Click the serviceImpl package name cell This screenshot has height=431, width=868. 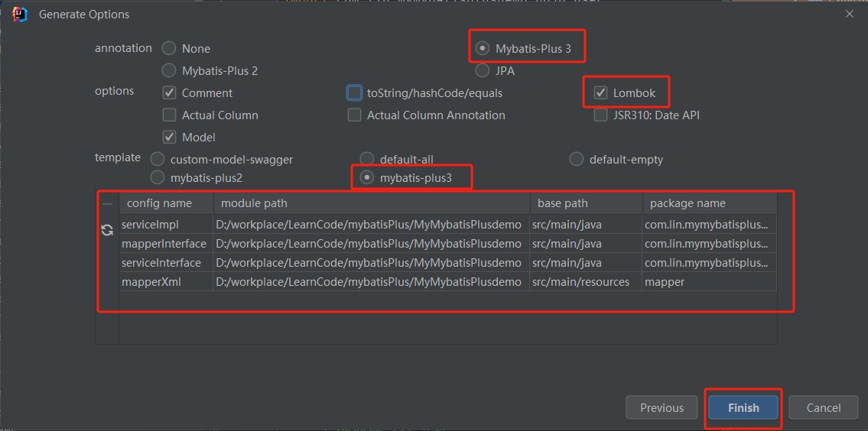709,225
